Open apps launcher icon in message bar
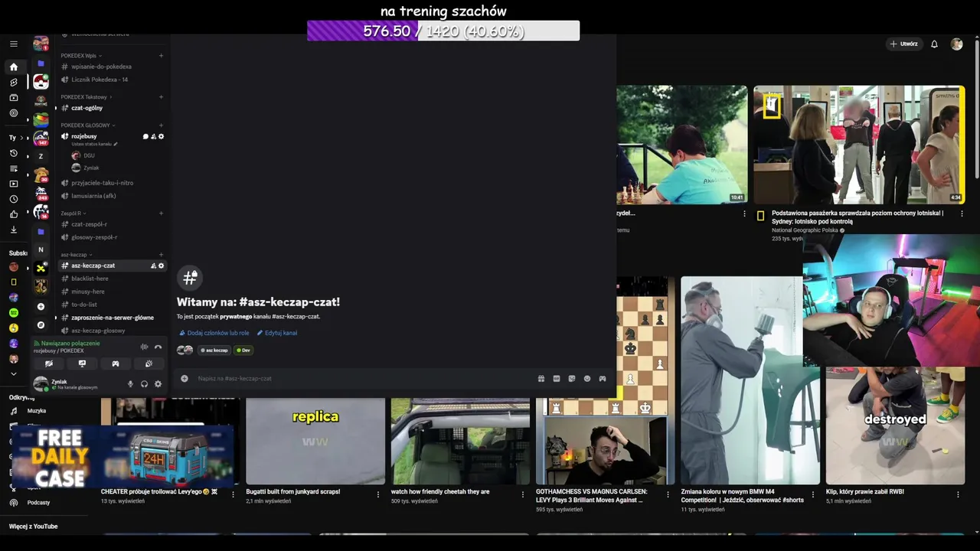 (603, 378)
